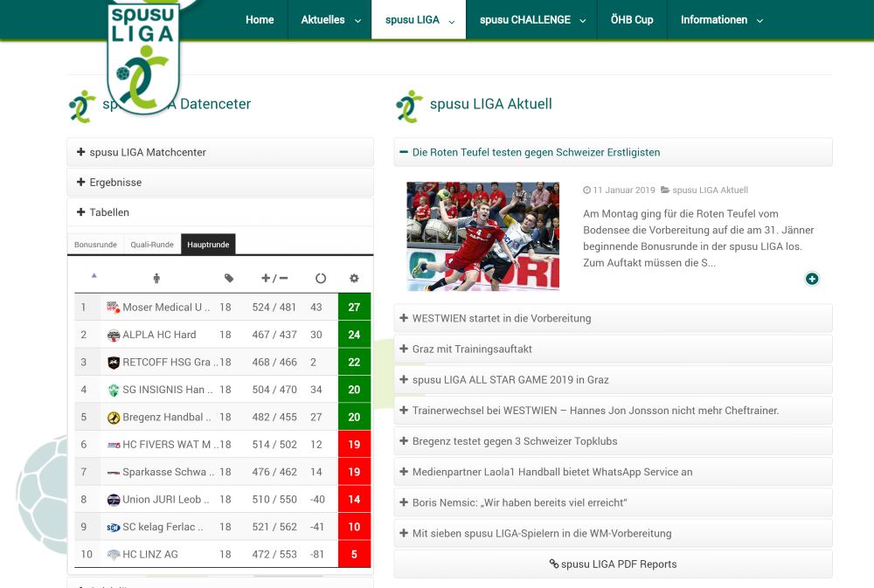874x588 pixels.
Task: Open spusu LIGA PDF Reports
Action: pyautogui.click(x=613, y=564)
